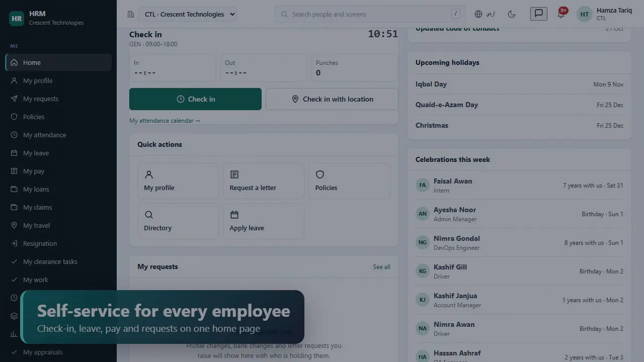
Task: Select Kashif Gill celebration row
Action: click(519, 271)
